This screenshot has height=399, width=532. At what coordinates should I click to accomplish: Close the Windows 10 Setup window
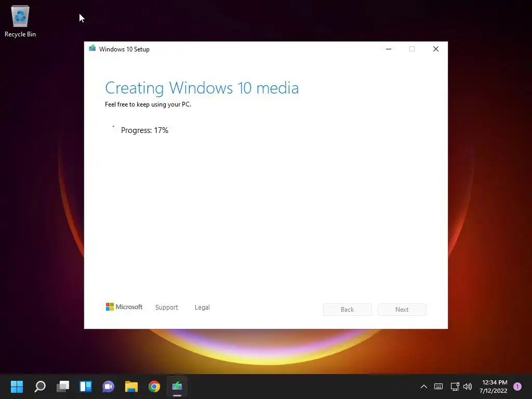tap(436, 49)
